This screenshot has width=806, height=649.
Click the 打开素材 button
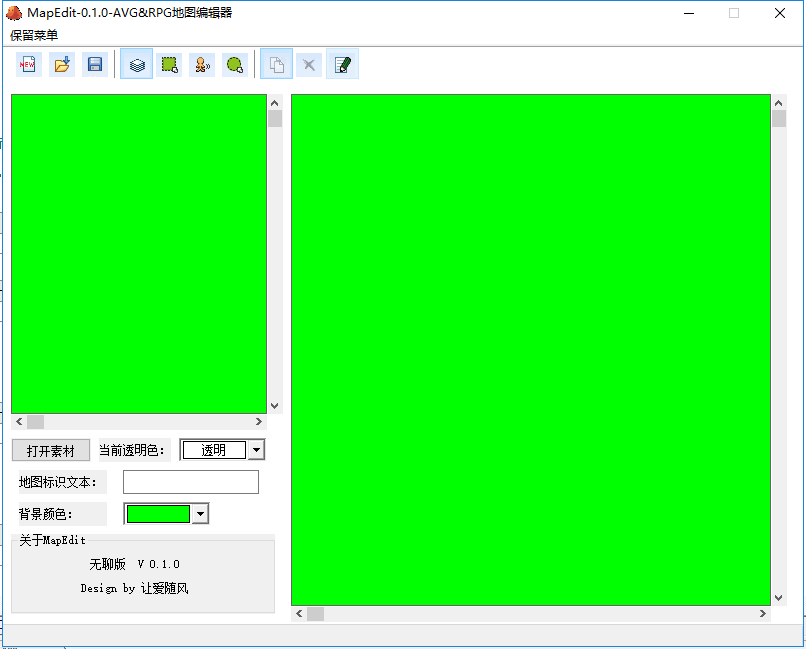pos(51,451)
